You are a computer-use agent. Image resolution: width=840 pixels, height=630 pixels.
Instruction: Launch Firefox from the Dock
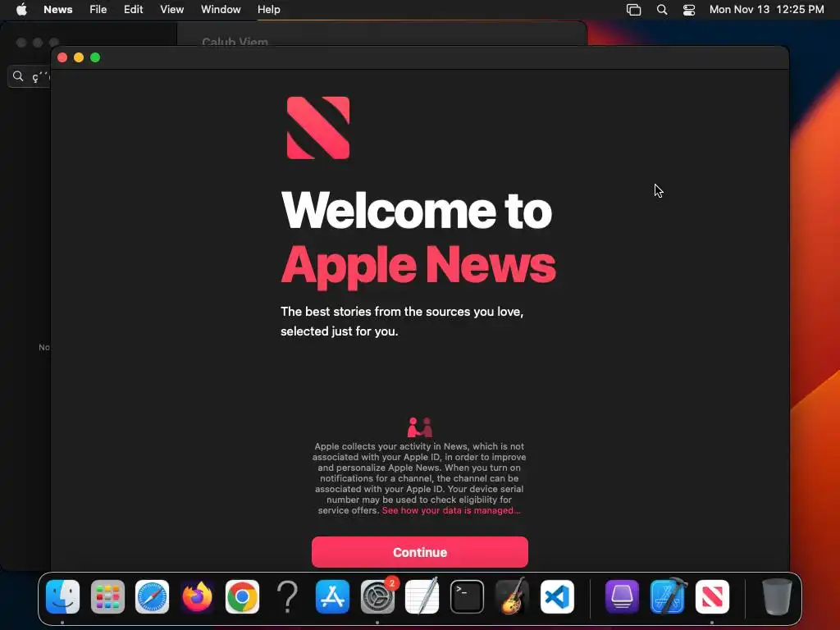(197, 596)
